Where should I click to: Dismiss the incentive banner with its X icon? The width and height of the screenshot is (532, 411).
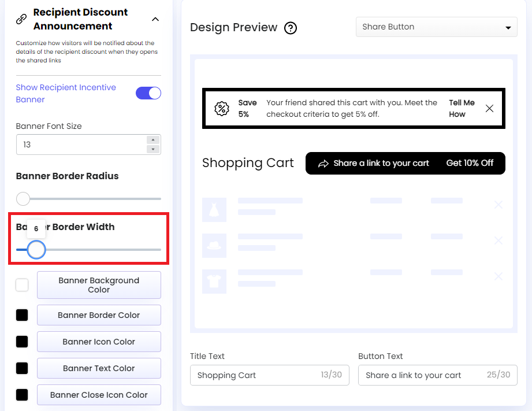pos(489,108)
